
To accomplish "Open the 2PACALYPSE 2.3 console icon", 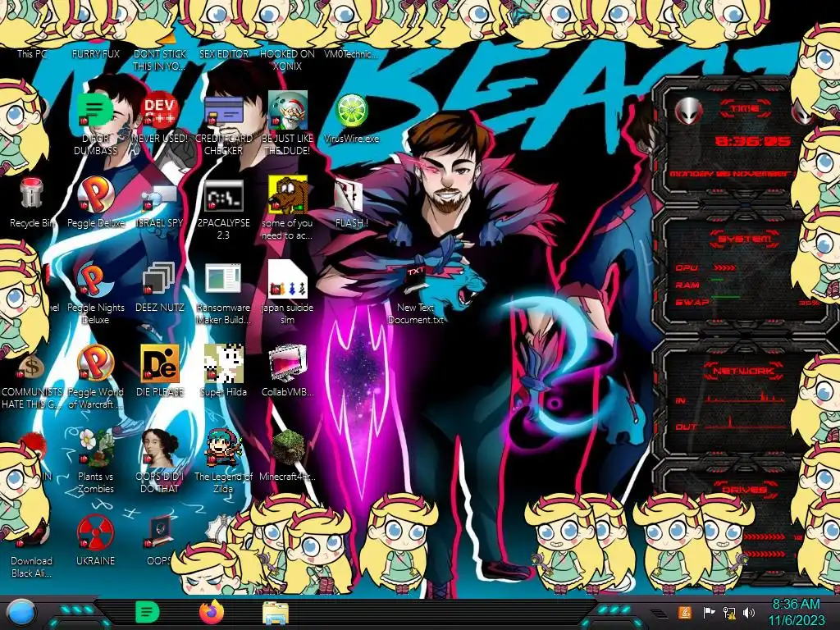I will click(223, 196).
